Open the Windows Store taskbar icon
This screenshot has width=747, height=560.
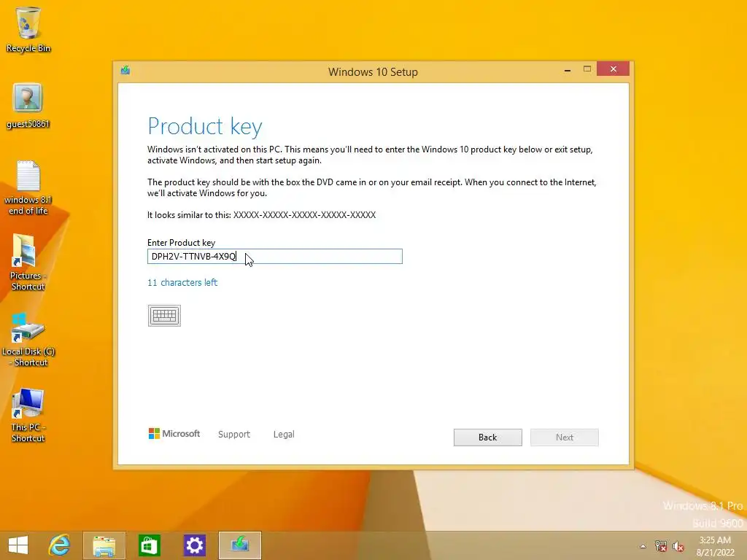pos(149,545)
